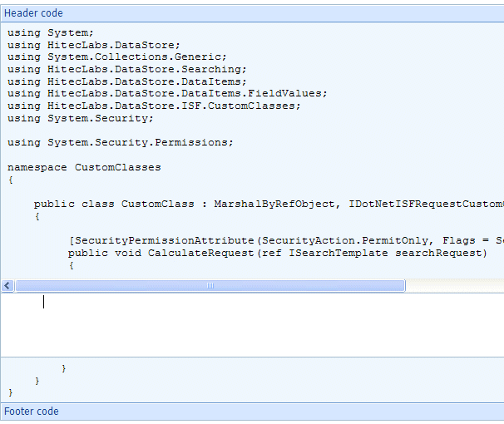
Task: Click the Header code section title
Action: point(33,13)
